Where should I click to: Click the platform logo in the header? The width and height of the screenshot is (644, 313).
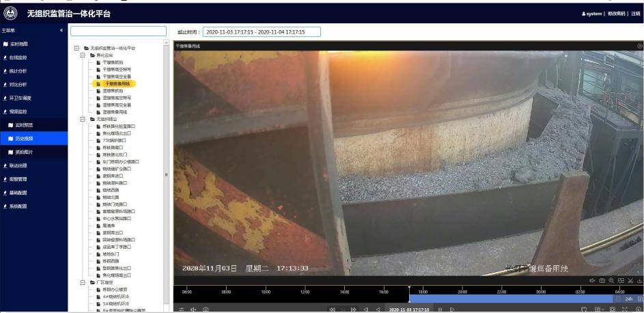pos(11,14)
